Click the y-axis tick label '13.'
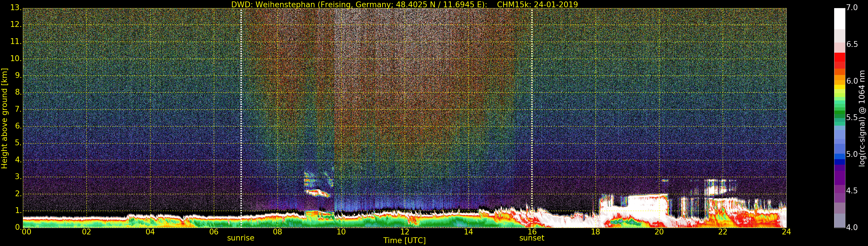This screenshot has height=246, width=868. 16,8
